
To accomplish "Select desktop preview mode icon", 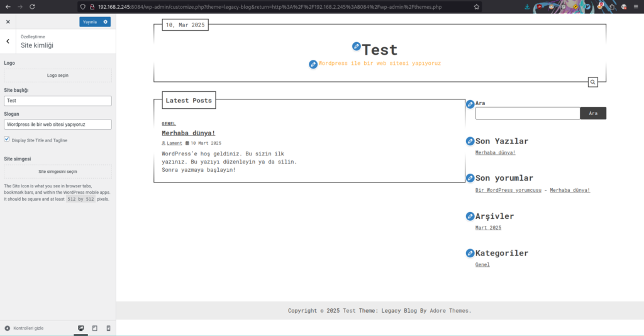I will tap(81, 328).
